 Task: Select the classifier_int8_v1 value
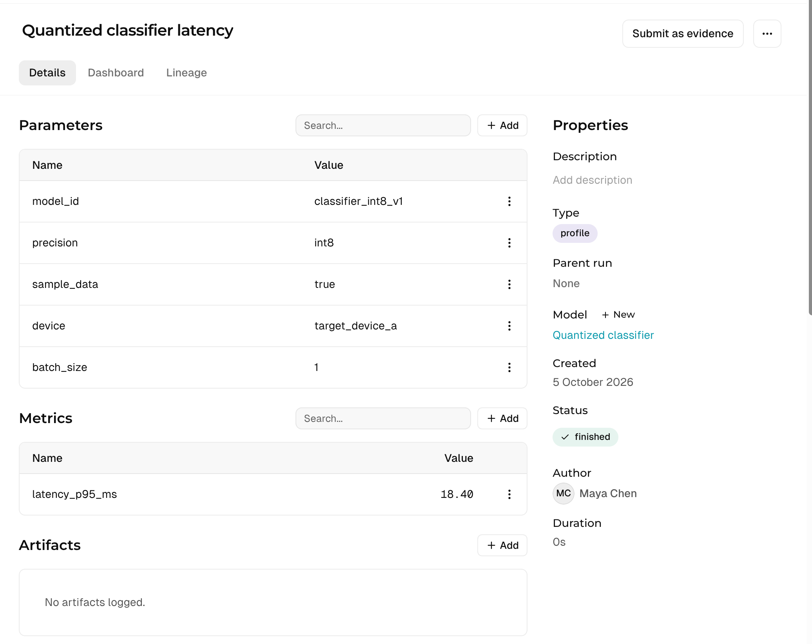tap(359, 201)
